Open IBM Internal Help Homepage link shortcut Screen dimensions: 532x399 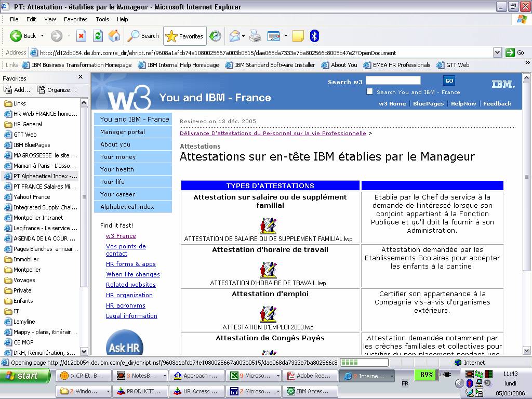pos(179,65)
